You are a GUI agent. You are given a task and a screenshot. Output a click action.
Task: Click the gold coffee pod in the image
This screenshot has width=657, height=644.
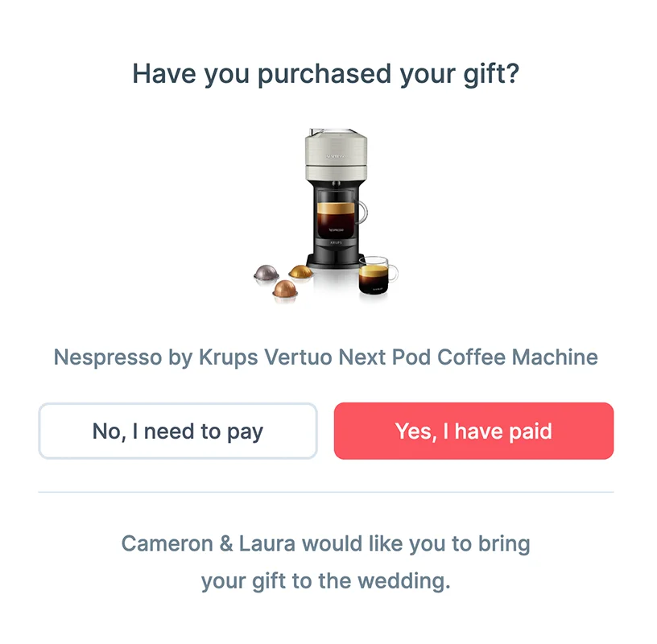(x=300, y=273)
